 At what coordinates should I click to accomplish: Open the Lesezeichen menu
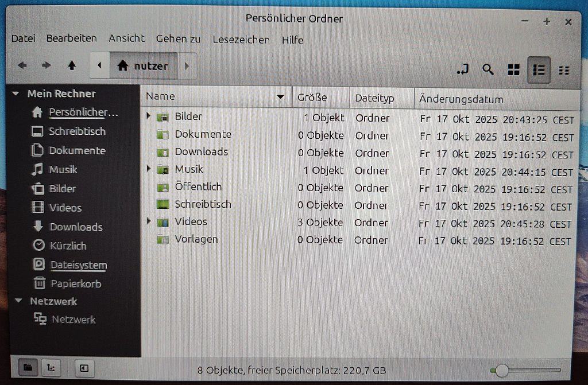point(241,40)
